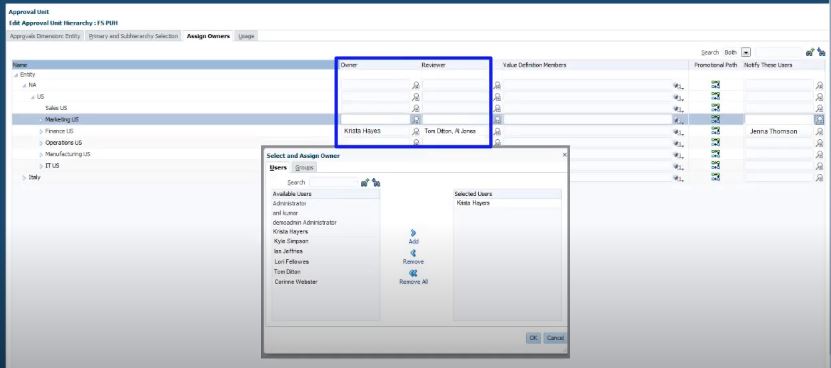This screenshot has height=368, width=831.
Task: Expand the Manufacturing US node
Action: 41,154
